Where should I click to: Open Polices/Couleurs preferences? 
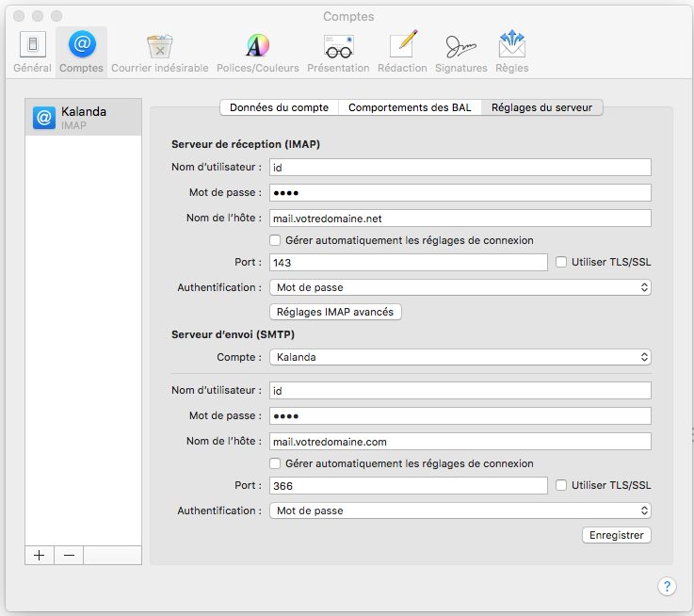coord(258,52)
